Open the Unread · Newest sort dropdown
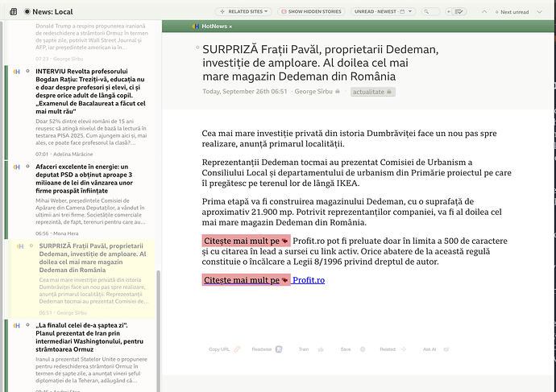The height and width of the screenshot is (392, 556). 383,12
